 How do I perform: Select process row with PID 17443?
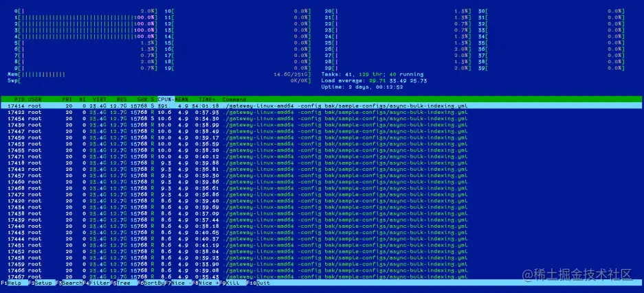[x=322, y=233]
